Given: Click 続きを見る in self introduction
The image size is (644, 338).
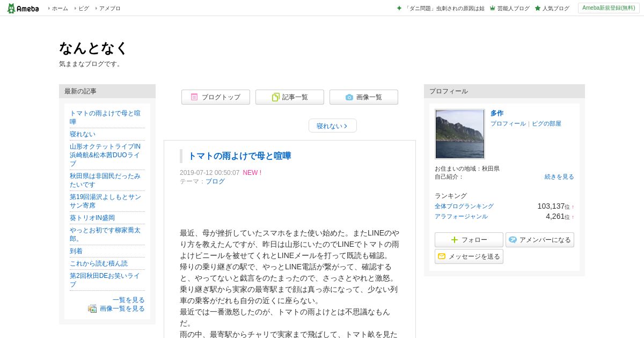Looking at the screenshot, I should tap(559, 177).
